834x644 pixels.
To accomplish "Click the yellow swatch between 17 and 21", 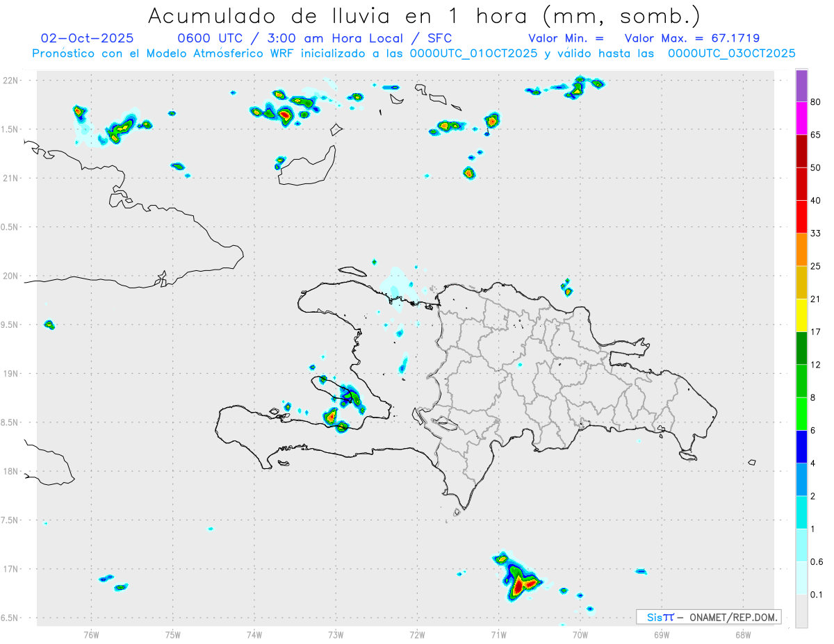I will click(x=801, y=315).
